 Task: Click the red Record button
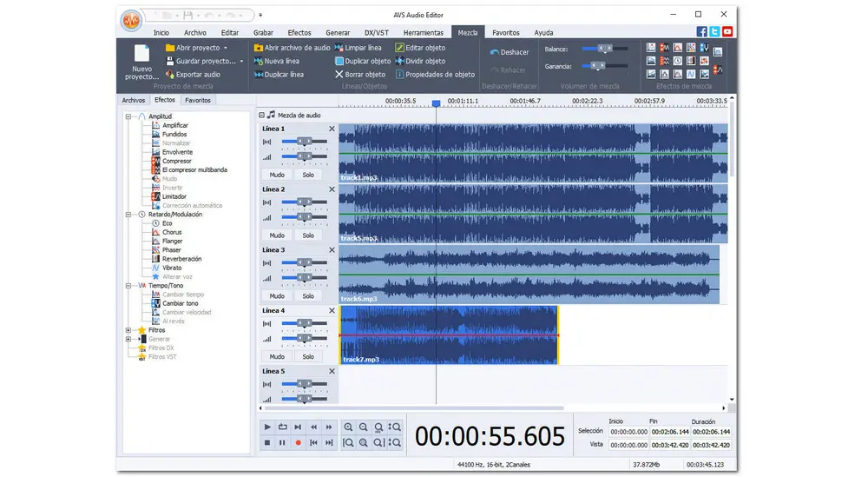pos(298,442)
